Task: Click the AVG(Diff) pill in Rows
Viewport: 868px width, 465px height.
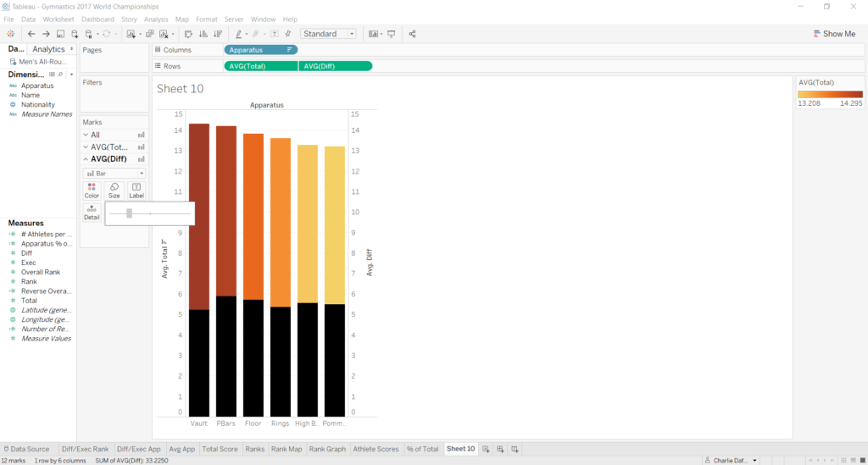Action: pyautogui.click(x=336, y=66)
